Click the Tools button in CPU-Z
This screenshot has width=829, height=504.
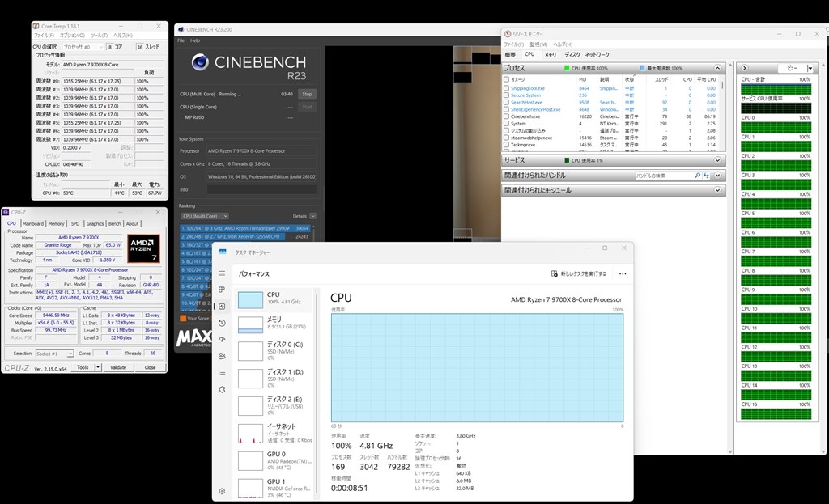coord(83,367)
